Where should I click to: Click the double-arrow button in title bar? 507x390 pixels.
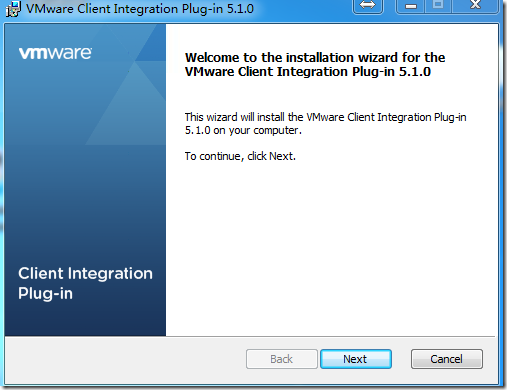pyautogui.click(x=368, y=6)
